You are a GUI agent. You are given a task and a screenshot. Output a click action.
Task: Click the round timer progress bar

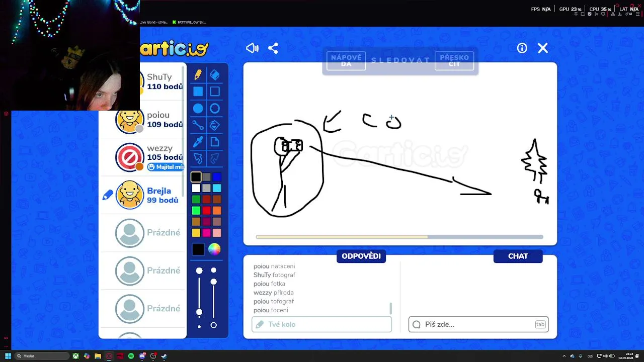point(399,237)
